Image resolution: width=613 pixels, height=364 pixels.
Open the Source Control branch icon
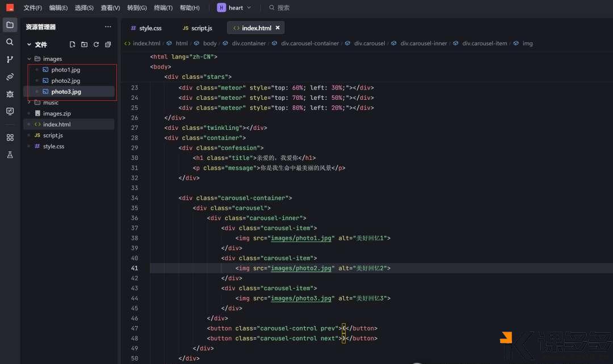pyautogui.click(x=10, y=60)
